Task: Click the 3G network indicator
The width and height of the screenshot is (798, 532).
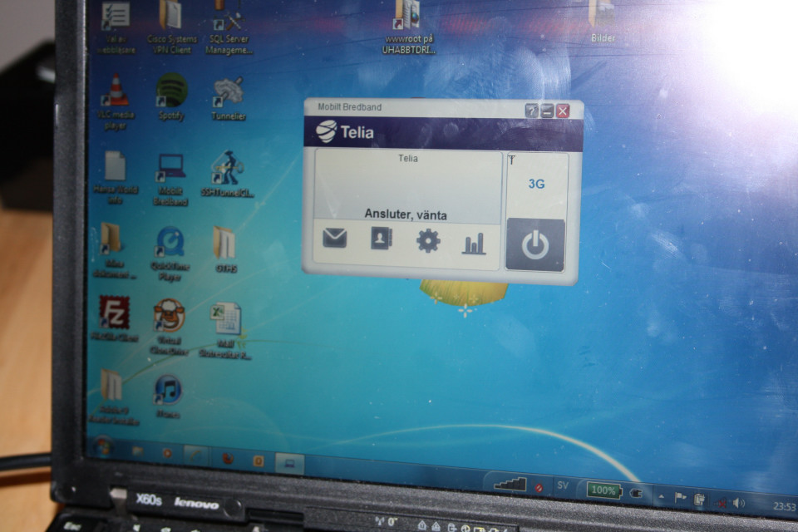Action: (x=537, y=184)
